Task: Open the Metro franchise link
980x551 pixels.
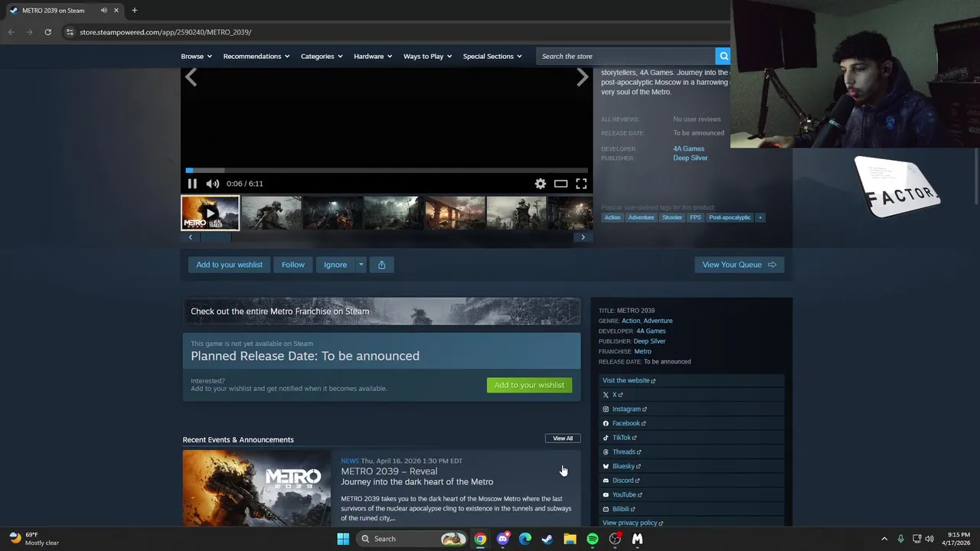Action: tap(642, 351)
